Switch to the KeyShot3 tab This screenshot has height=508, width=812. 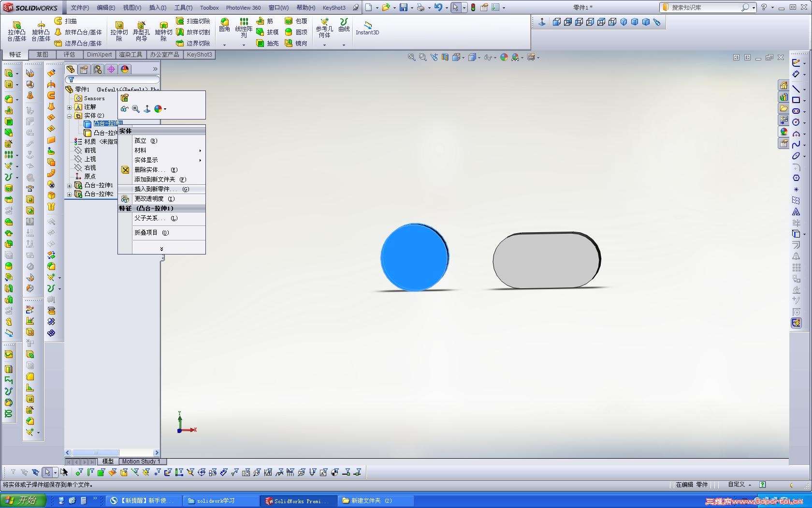[x=199, y=55]
